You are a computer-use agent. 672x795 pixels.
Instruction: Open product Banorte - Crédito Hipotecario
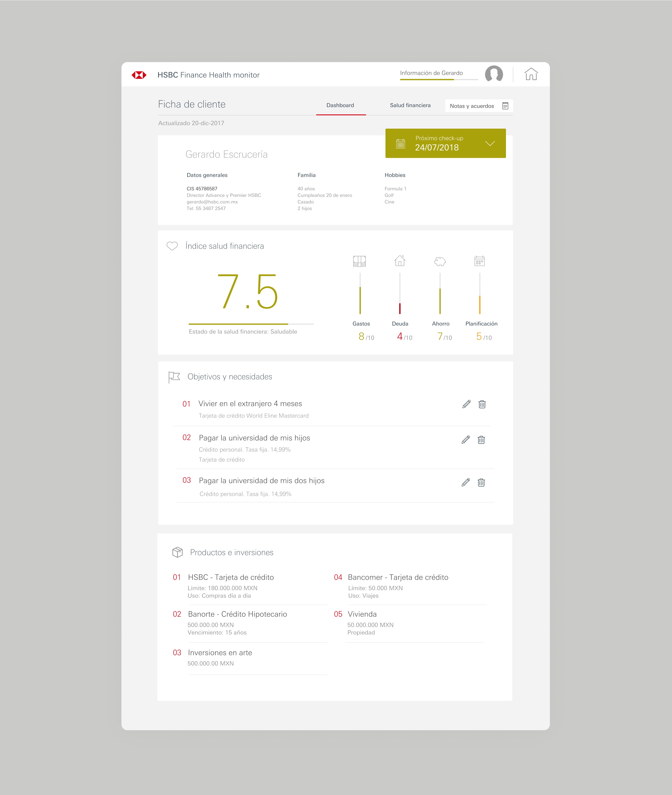[x=237, y=614]
